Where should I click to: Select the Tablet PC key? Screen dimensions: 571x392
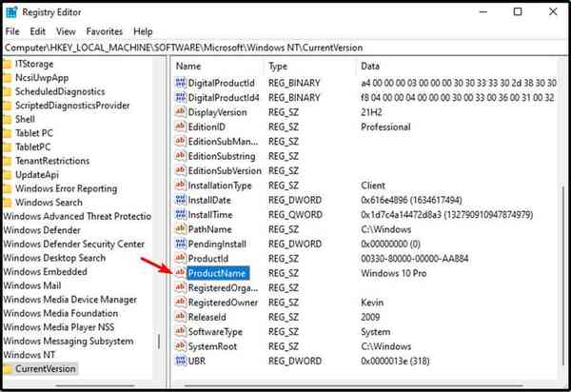click(x=34, y=133)
